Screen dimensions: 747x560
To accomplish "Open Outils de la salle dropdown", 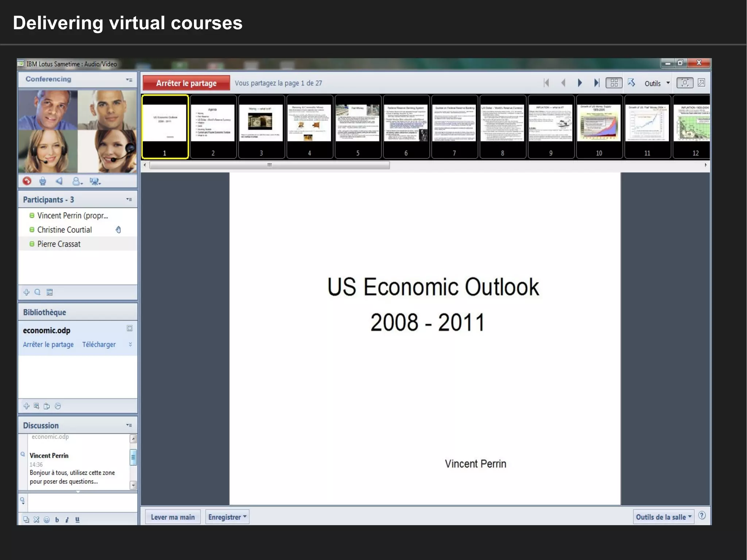I will click(x=663, y=517).
